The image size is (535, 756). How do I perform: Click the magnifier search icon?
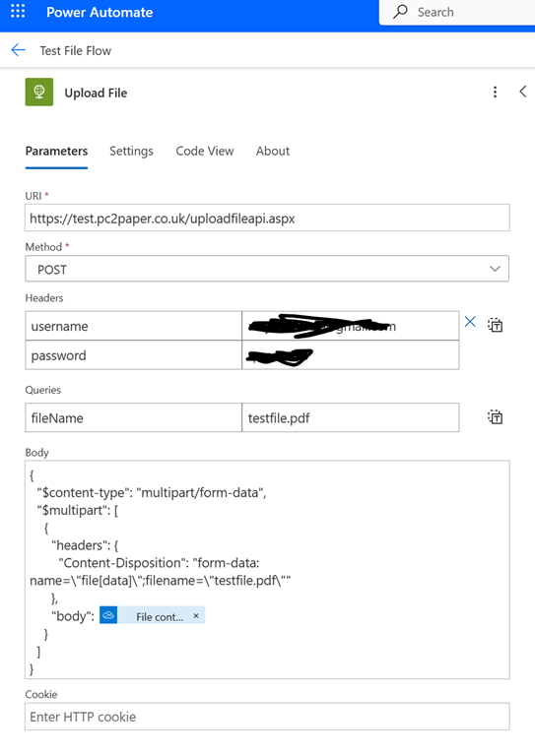[x=400, y=12]
